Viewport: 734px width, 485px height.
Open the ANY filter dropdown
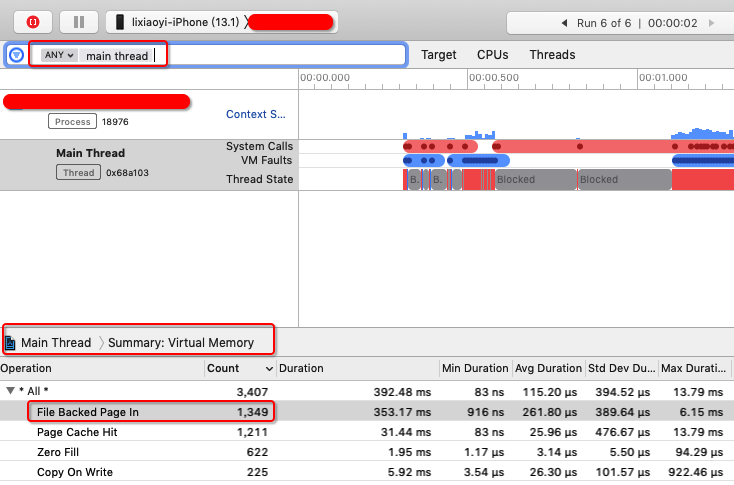tap(58, 55)
